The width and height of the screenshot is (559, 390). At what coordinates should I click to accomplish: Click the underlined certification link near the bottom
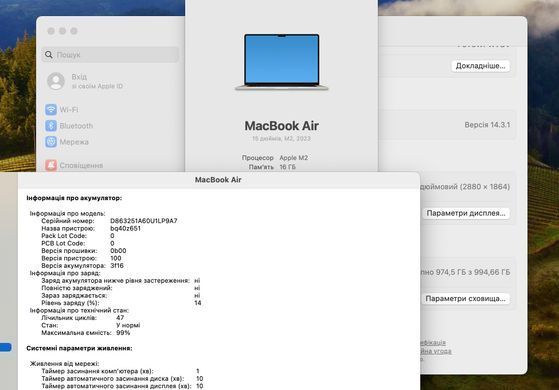tap(433, 343)
